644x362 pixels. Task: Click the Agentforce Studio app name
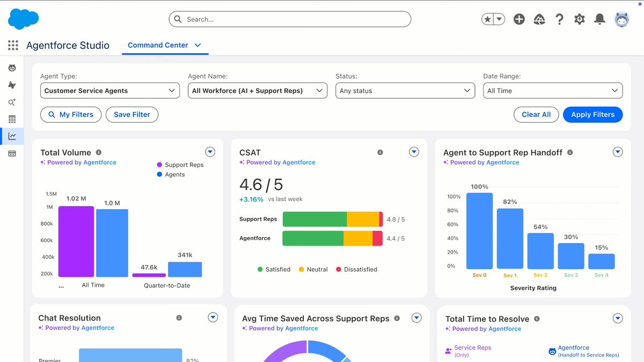point(68,46)
